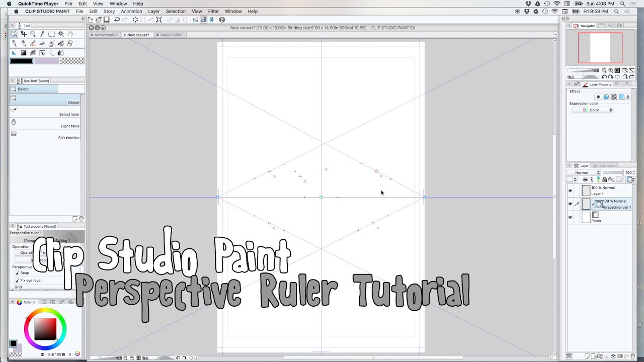This screenshot has height=362, width=644.
Task: Click the zoom in icon in Navigator
Action: (611, 70)
